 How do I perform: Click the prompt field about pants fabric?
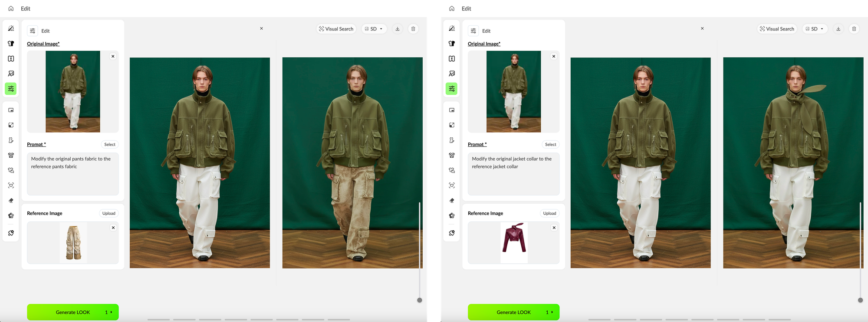coord(73,174)
